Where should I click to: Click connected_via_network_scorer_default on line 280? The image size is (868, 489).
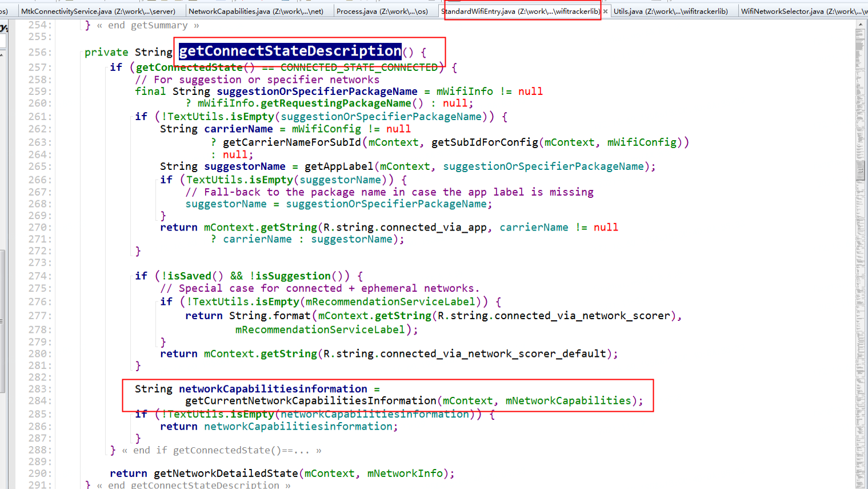click(x=493, y=354)
